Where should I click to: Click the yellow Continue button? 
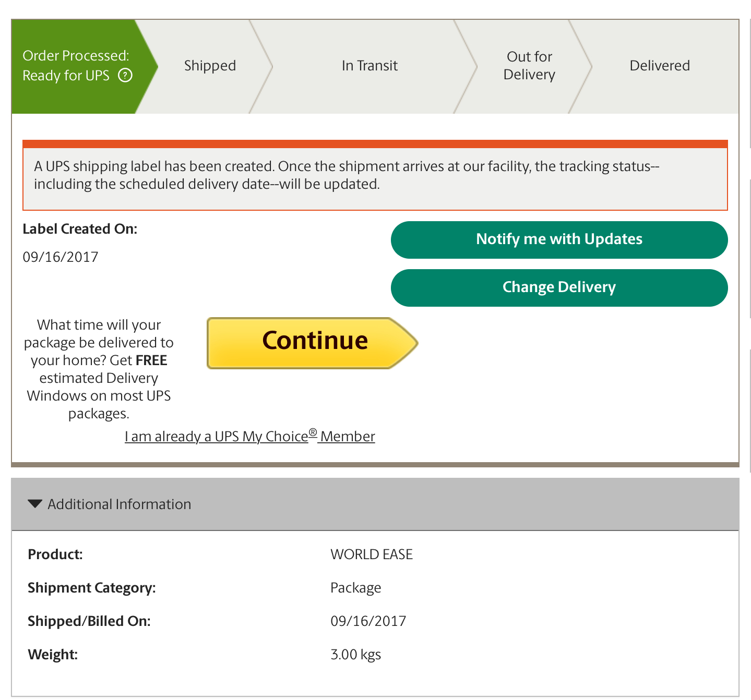[313, 343]
